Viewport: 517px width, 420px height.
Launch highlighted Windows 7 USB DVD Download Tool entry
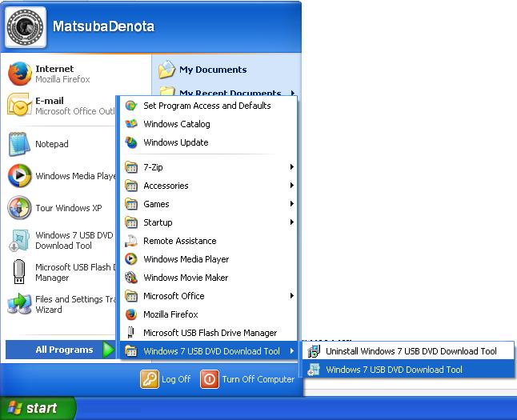(x=408, y=370)
